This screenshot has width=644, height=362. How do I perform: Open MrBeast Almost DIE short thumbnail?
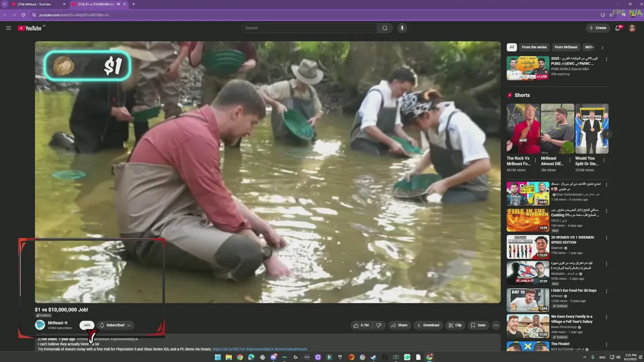[557, 129]
